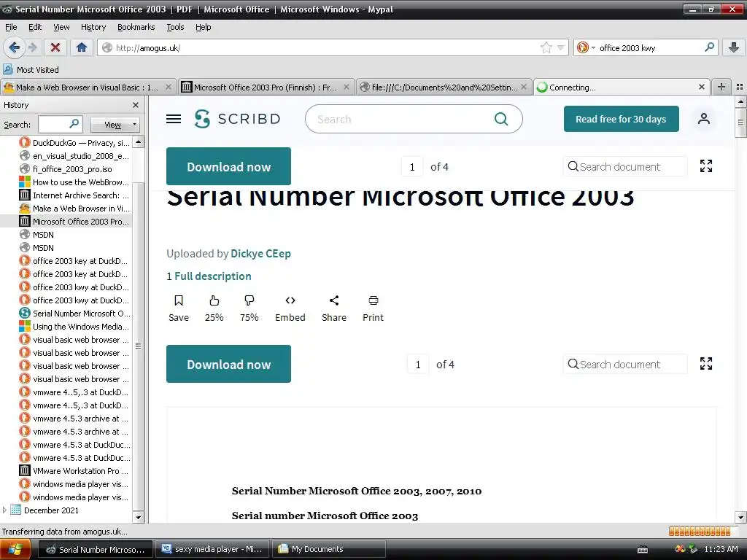The image size is (747, 560).
Task: Open the user account profile icon
Action: point(704,119)
